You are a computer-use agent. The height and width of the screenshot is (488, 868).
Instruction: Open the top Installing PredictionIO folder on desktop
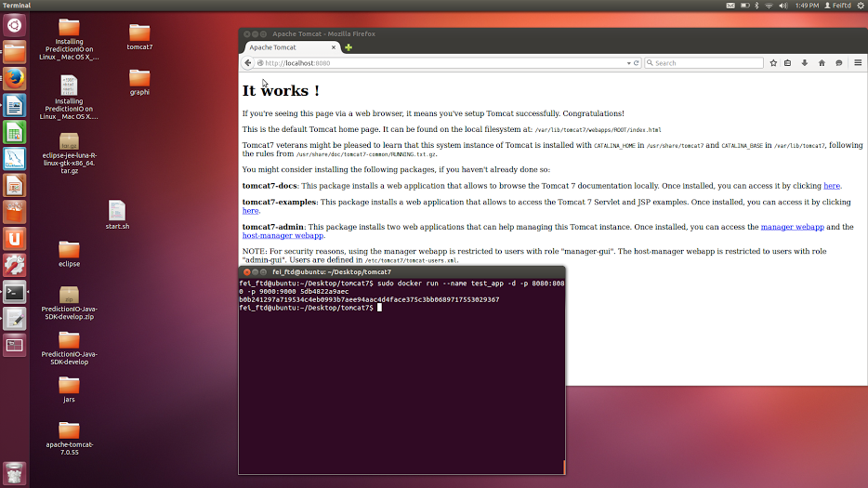[x=69, y=39]
